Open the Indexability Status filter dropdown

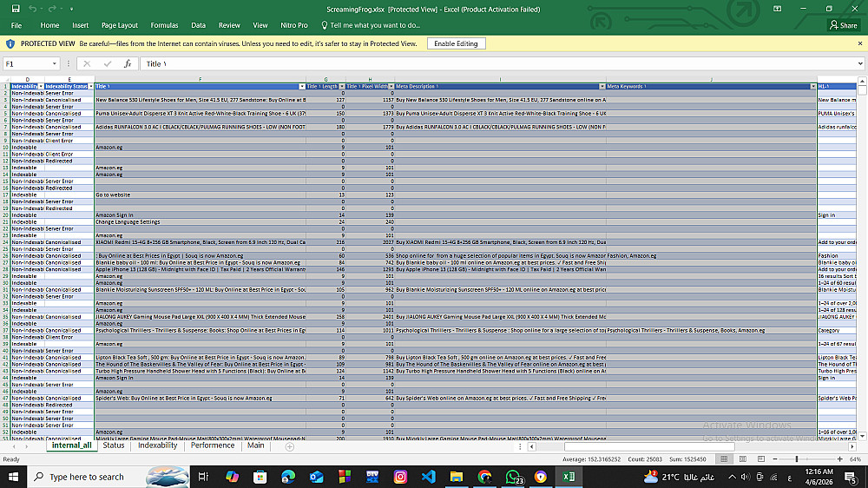coord(91,87)
